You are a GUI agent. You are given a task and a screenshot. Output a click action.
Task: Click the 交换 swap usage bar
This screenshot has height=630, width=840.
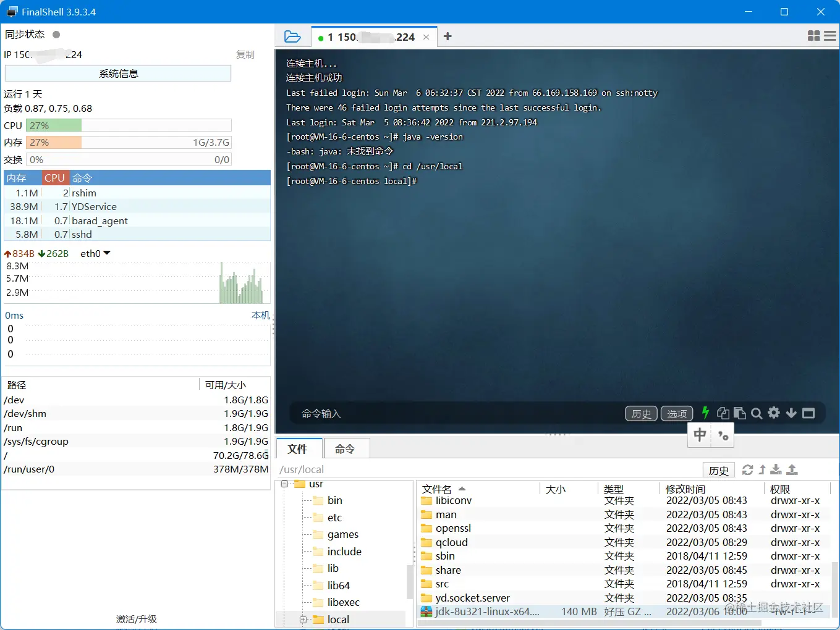(x=129, y=159)
